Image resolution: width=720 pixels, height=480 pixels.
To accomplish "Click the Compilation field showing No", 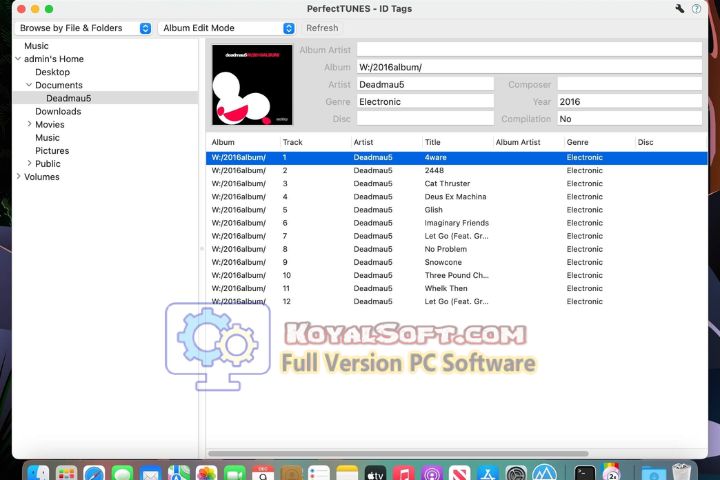I will coord(630,119).
